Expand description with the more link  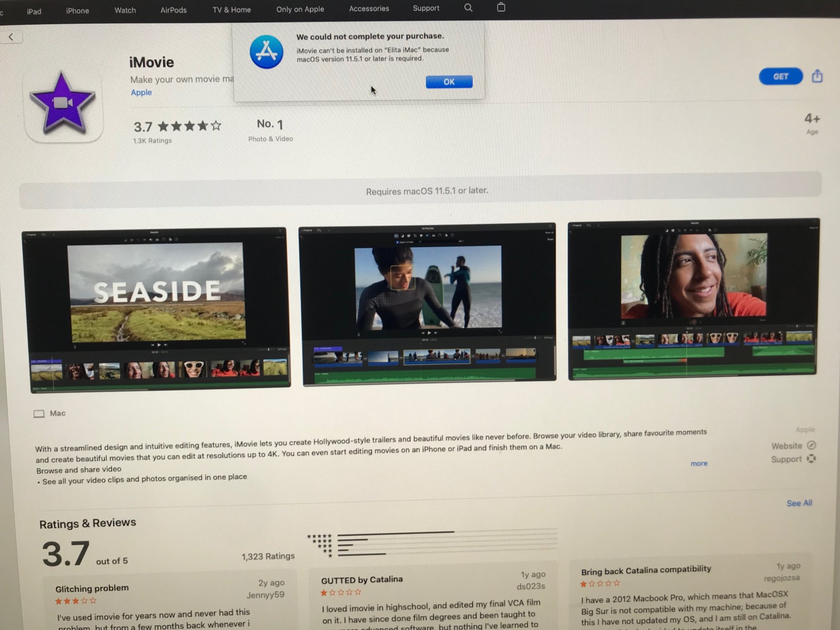pyautogui.click(x=699, y=463)
